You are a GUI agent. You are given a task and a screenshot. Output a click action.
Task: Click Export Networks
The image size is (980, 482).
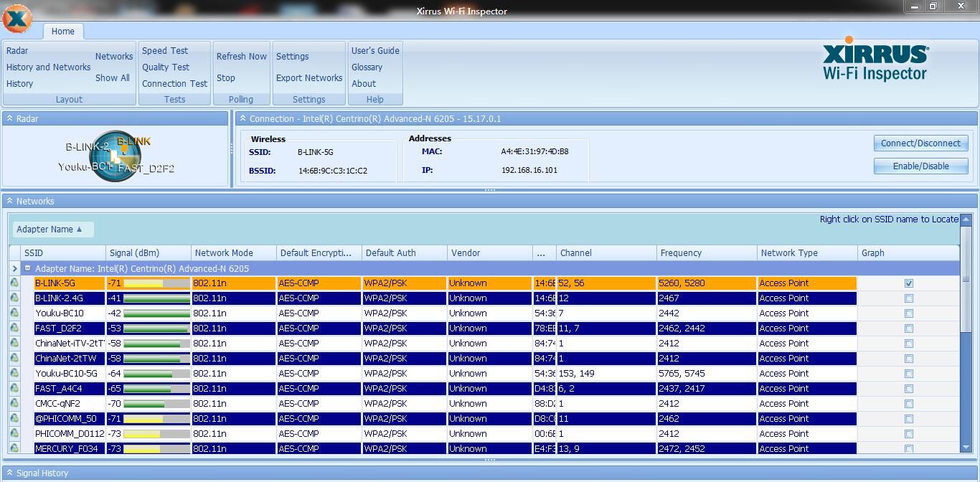309,78
